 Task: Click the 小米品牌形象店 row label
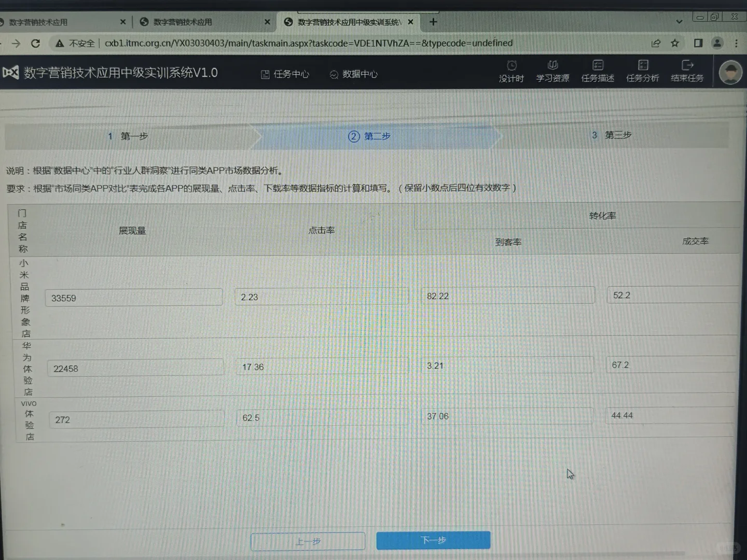pyautogui.click(x=25, y=298)
